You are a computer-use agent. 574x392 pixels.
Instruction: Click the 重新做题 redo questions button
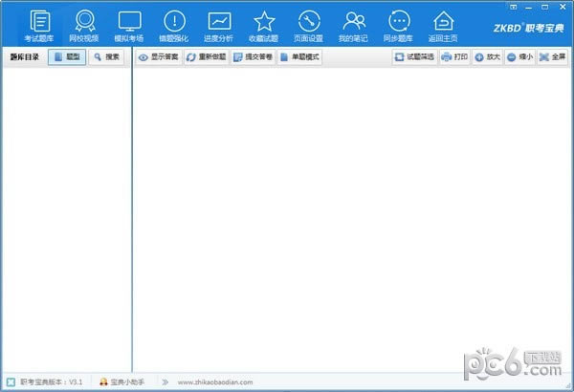(x=206, y=57)
